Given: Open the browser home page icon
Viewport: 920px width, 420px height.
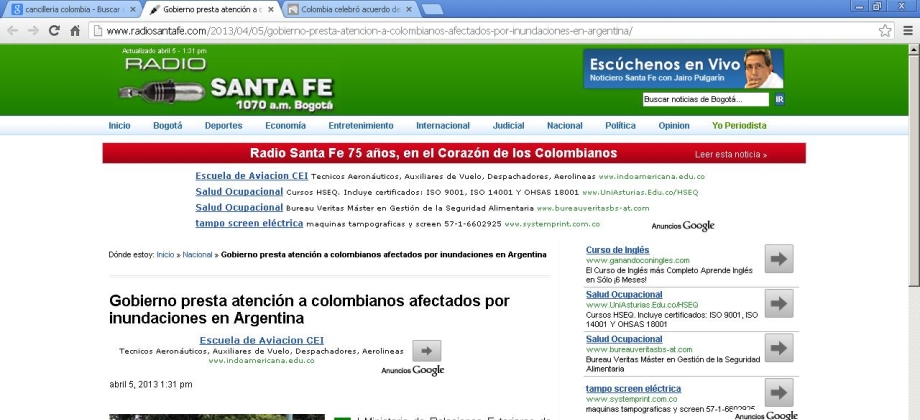Looking at the screenshot, I should click(x=75, y=31).
